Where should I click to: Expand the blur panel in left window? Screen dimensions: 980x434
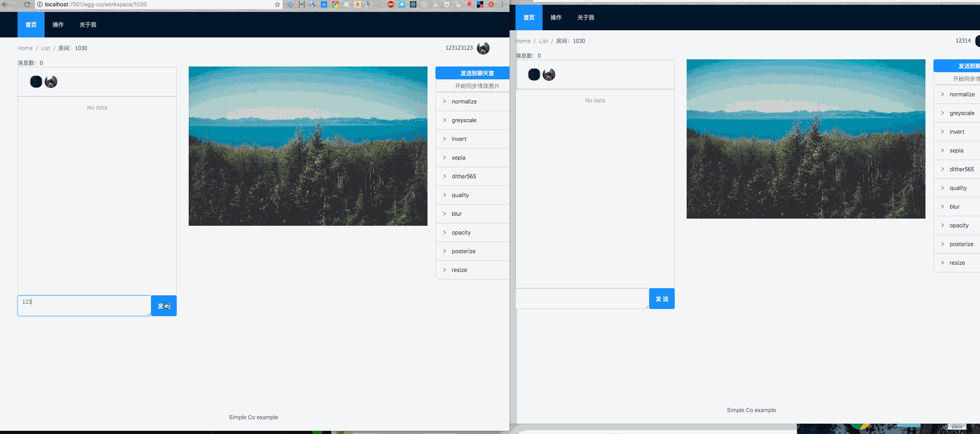coord(457,214)
